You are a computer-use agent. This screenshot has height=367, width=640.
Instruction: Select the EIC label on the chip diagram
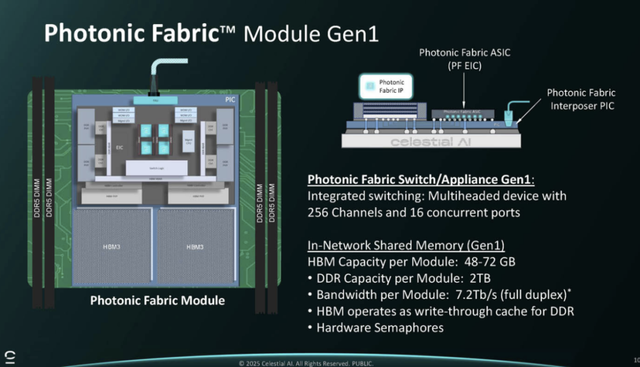click(x=119, y=147)
